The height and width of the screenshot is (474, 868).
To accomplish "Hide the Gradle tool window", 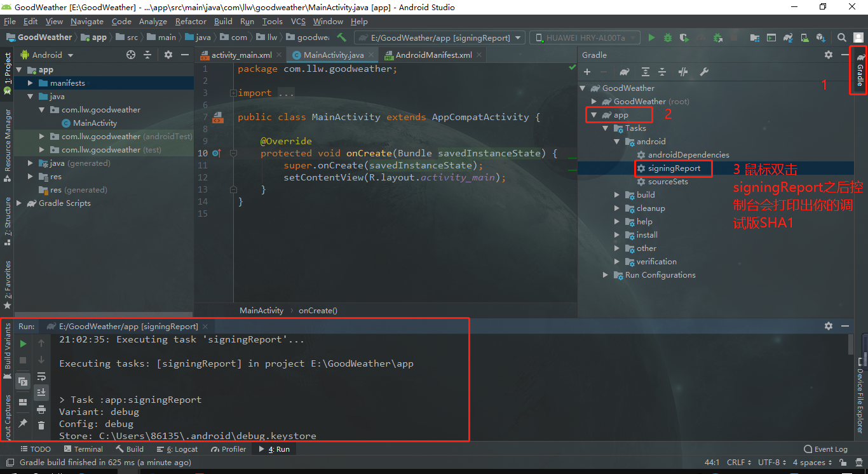I will coord(846,55).
